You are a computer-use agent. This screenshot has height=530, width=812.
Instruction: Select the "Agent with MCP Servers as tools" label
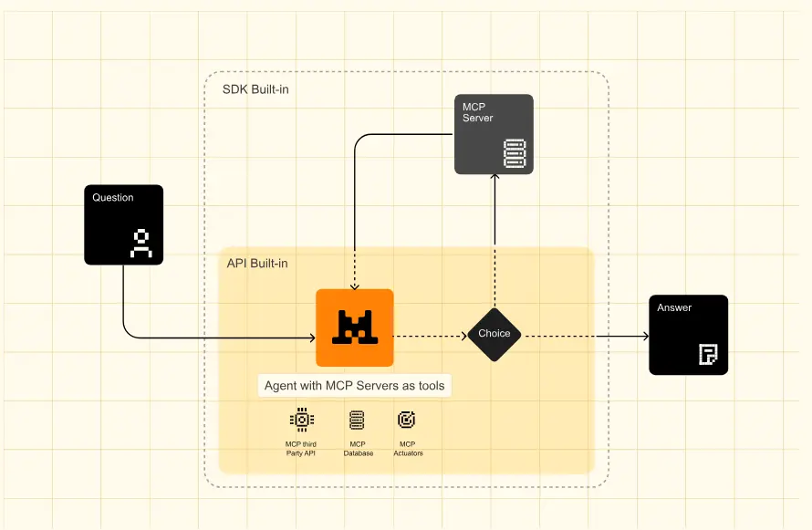point(355,386)
